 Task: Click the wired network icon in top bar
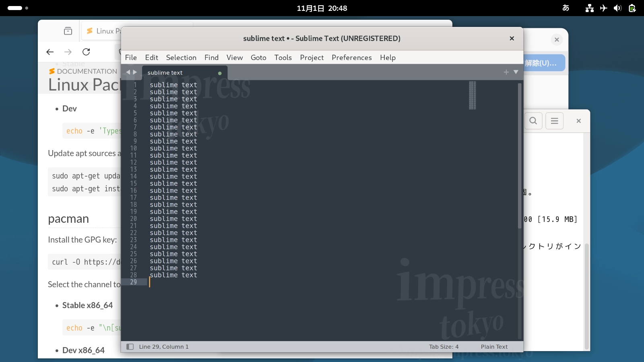(590, 8)
